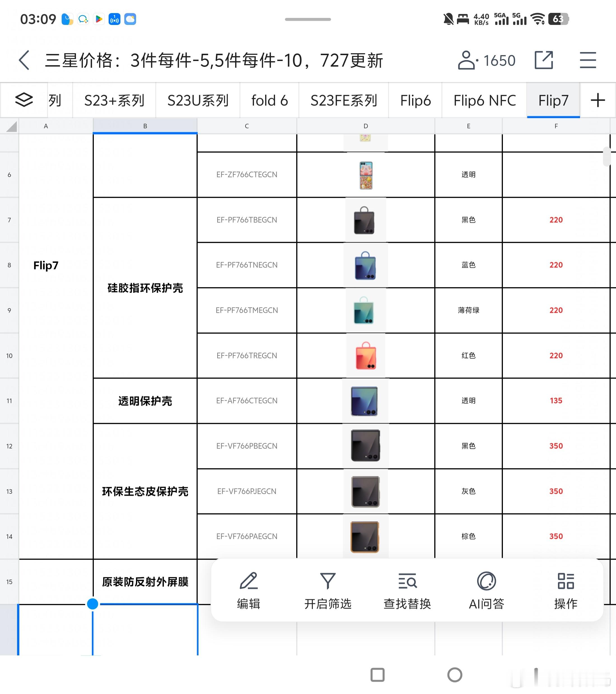Screen dimensions: 616x694
Task: Select the 环保生态皮保护壳 merged cell
Action: coord(145,491)
